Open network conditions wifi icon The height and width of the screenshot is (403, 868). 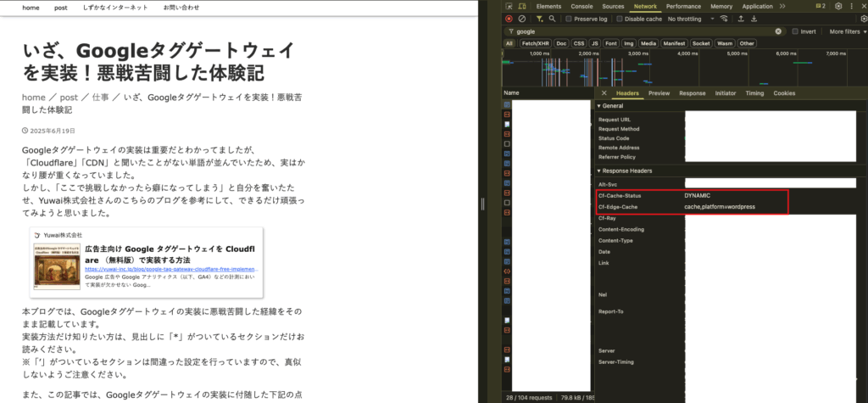tap(724, 19)
